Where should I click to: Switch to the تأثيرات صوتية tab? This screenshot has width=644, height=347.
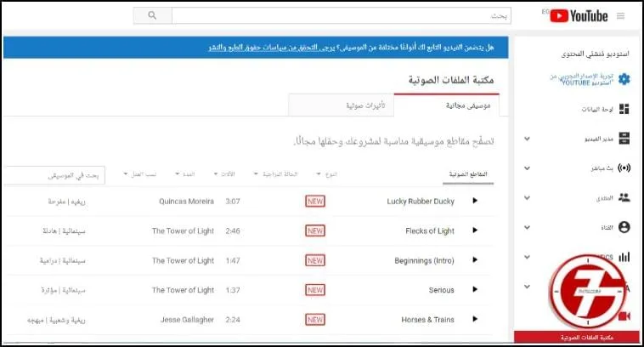pyautogui.click(x=342, y=105)
